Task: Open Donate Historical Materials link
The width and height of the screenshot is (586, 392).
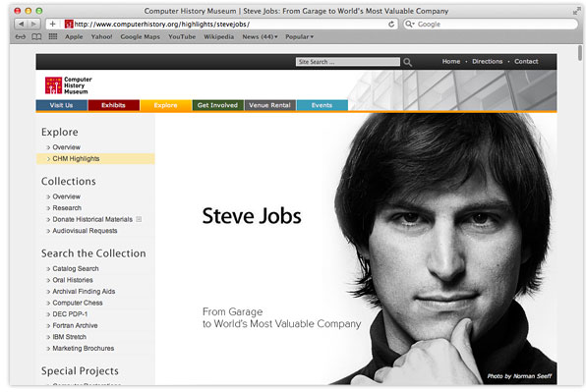Action: [92, 219]
